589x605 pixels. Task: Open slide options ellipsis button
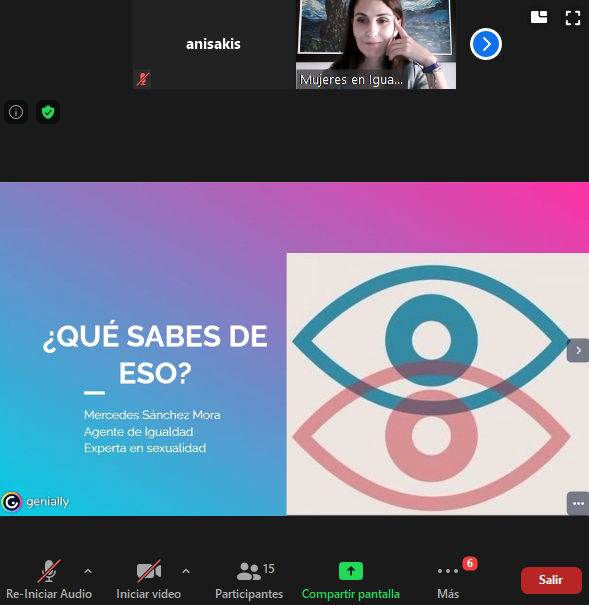(578, 503)
